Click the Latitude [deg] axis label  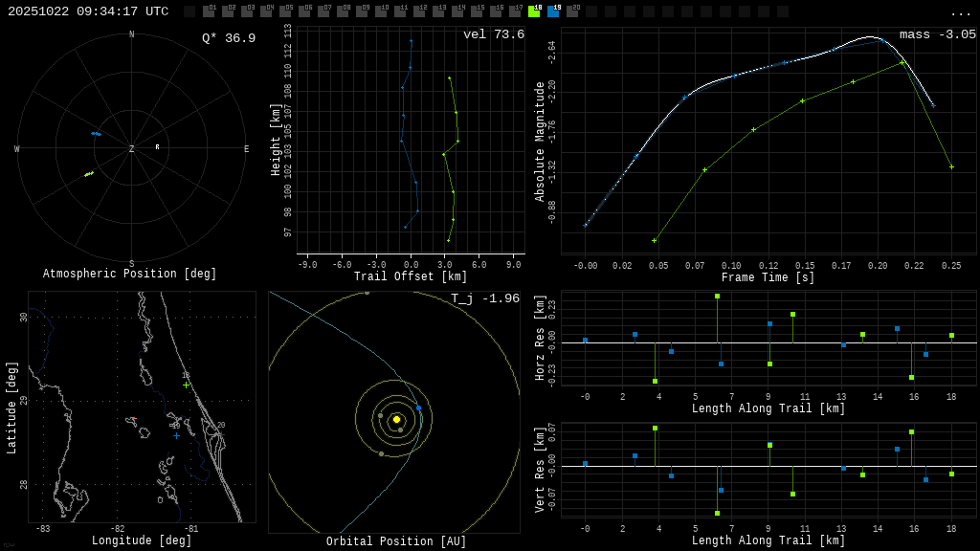(11, 408)
